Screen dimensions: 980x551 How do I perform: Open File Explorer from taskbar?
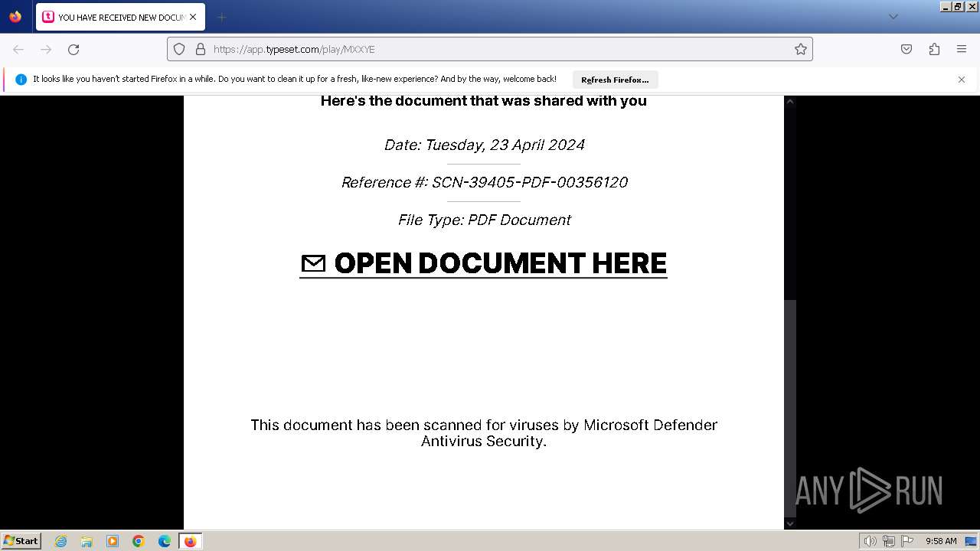(87, 541)
